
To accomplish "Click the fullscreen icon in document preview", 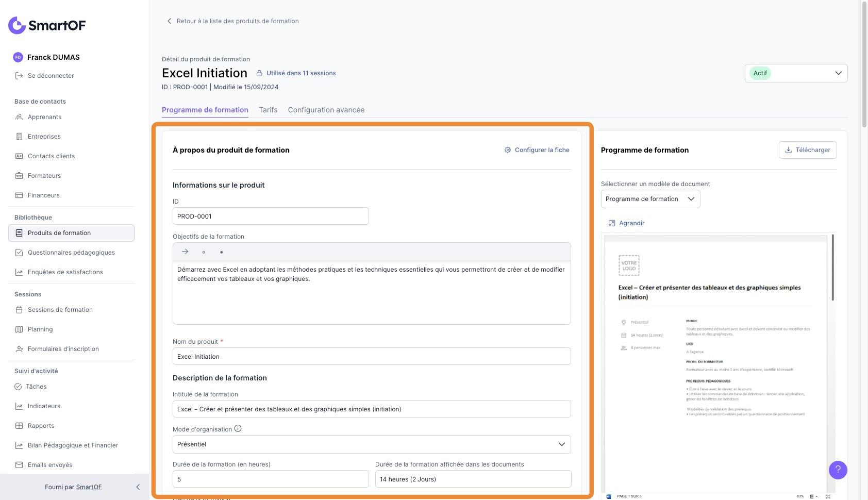I will [828, 496].
